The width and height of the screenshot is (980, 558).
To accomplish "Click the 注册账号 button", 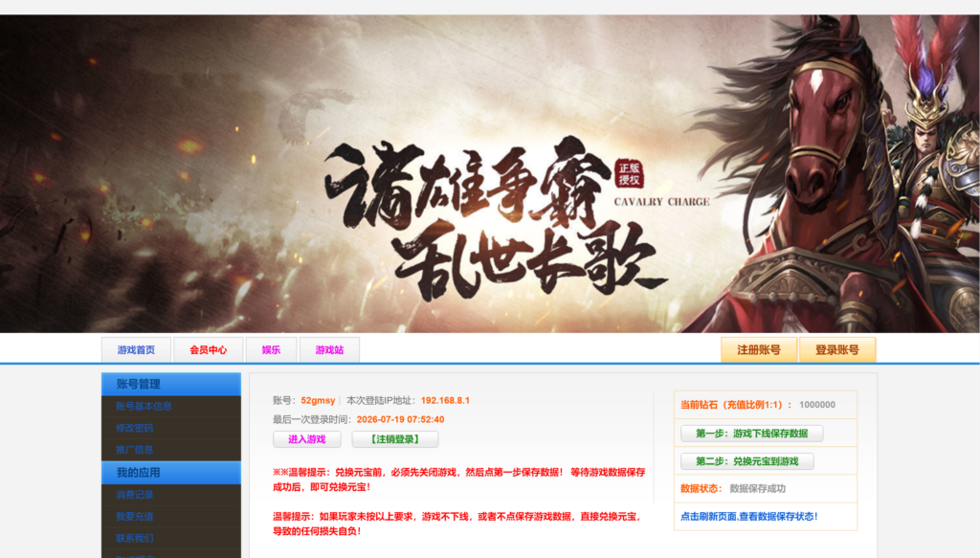I will pyautogui.click(x=759, y=350).
